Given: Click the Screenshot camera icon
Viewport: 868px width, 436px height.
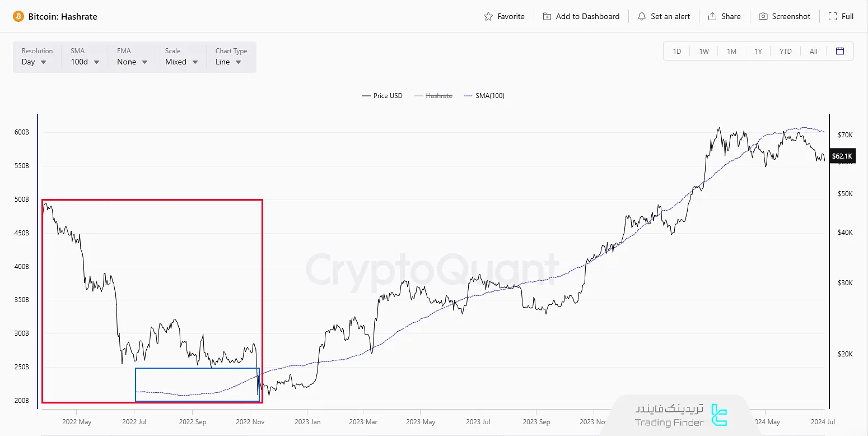Looking at the screenshot, I should (763, 16).
